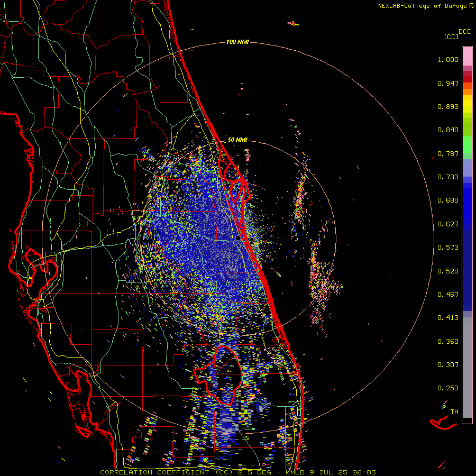This screenshot has width=476, height=476.
Task: Click the 1.000 scale value
Action: tap(448, 59)
